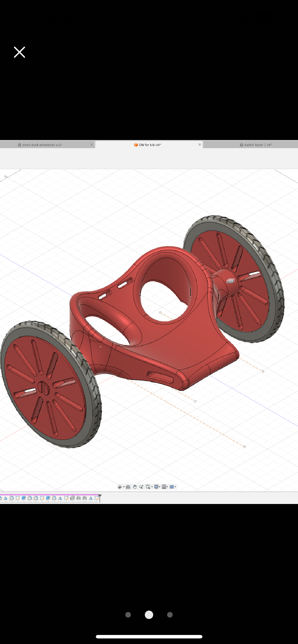Dismiss the image viewer with the X
Screen dimensions: 298x644
tap(19, 52)
